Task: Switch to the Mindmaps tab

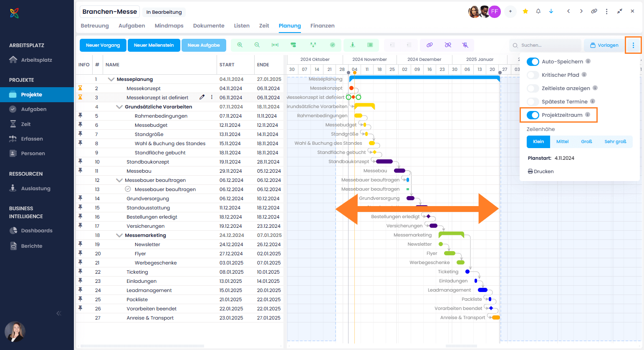Action: (x=169, y=26)
